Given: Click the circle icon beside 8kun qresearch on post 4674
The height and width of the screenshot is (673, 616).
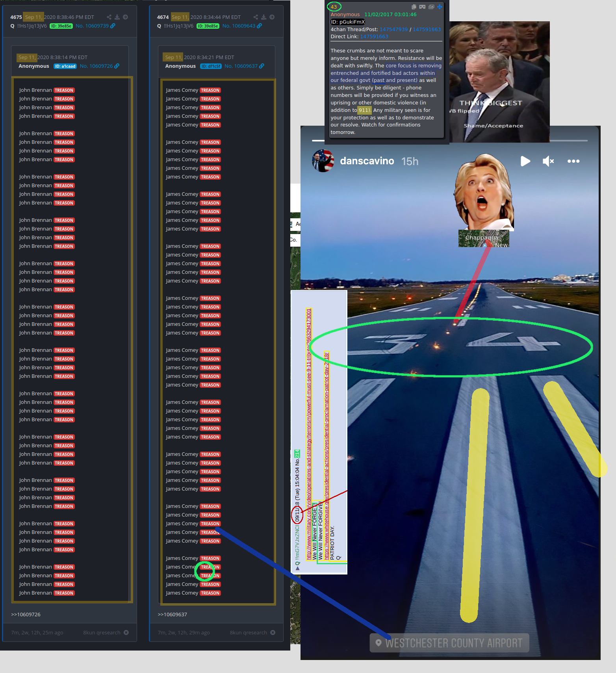Looking at the screenshot, I should 273,632.
